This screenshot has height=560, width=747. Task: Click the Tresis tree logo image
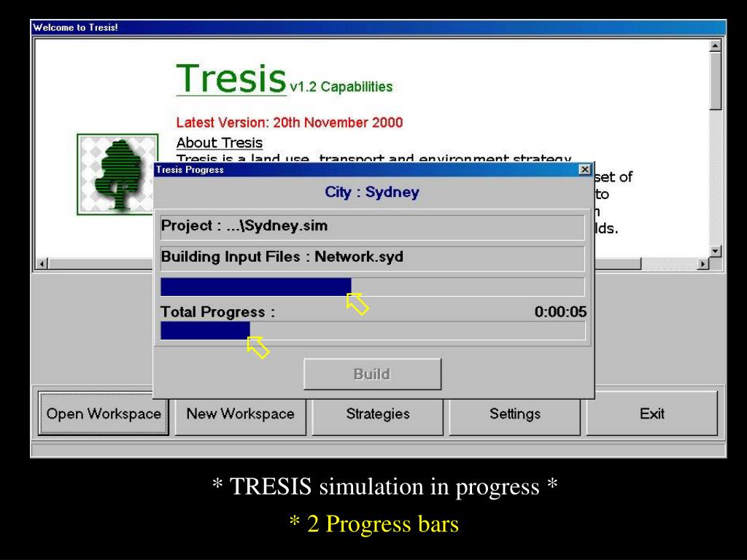pos(117,174)
